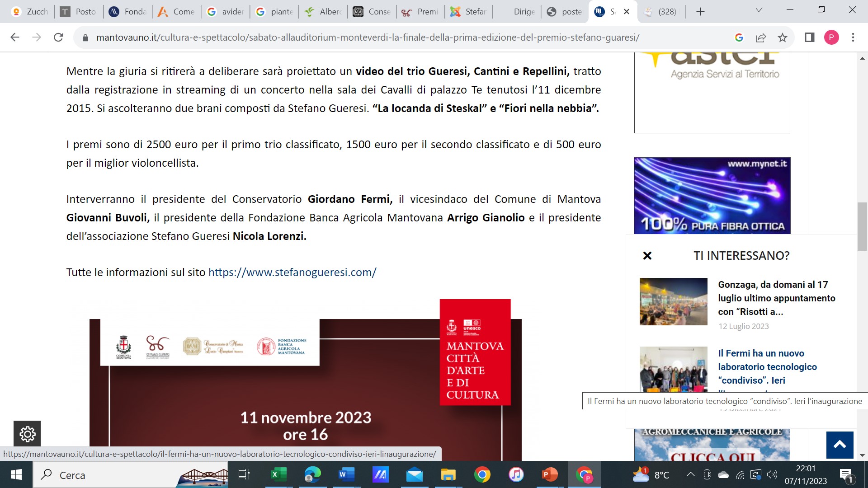Click the Gonzaga article thumbnail

pyautogui.click(x=673, y=301)
